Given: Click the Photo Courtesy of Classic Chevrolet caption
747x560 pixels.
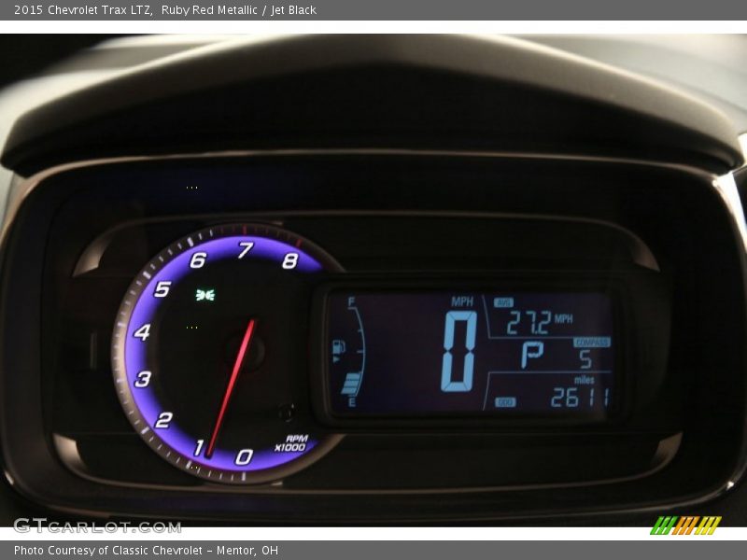Looking at the screenshot, I should coord(146,551).
